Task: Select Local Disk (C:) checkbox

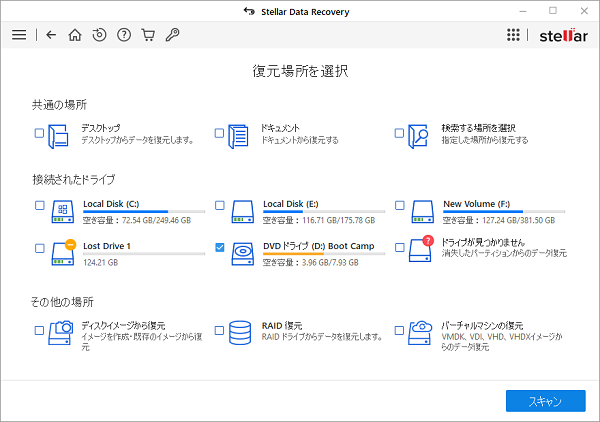Action: (x=40, y=205)
